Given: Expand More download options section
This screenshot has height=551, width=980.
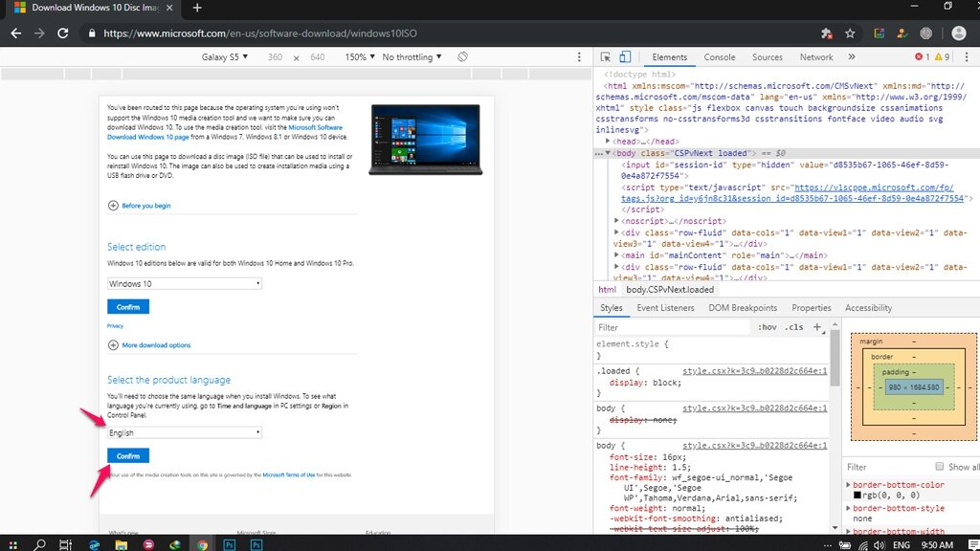Looking at the screenshot, I should click(x=149, y=344).
